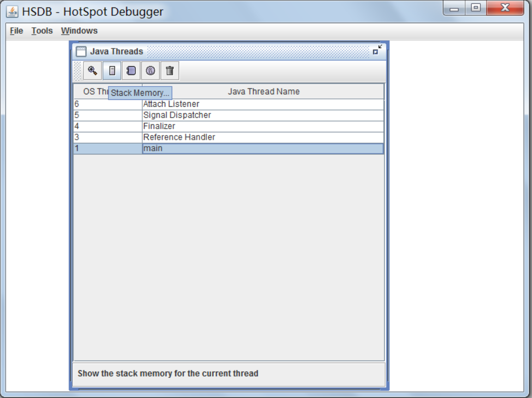Click the Inspect Thread magnifier icon
The width and height of the screenshot is (532, 398).
[x=92, y=71]
